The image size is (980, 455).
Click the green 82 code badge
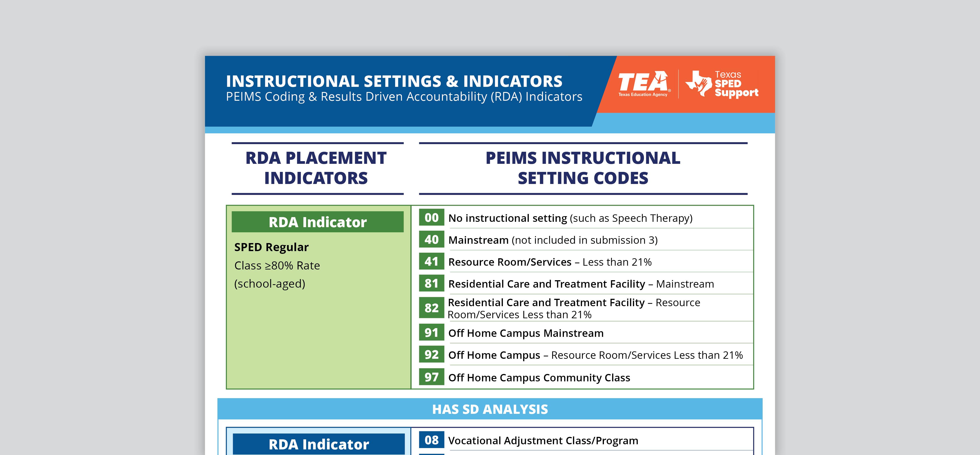[431, 308]
